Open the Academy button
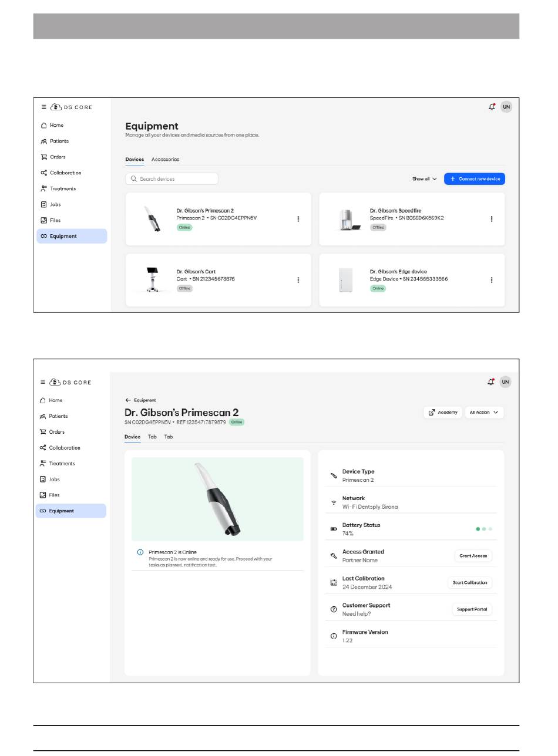558x756 pixels. (443, 413)
